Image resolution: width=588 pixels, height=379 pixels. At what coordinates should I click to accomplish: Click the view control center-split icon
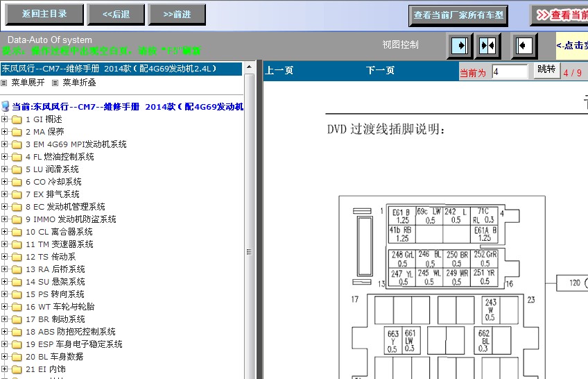(x=487, y=46)
